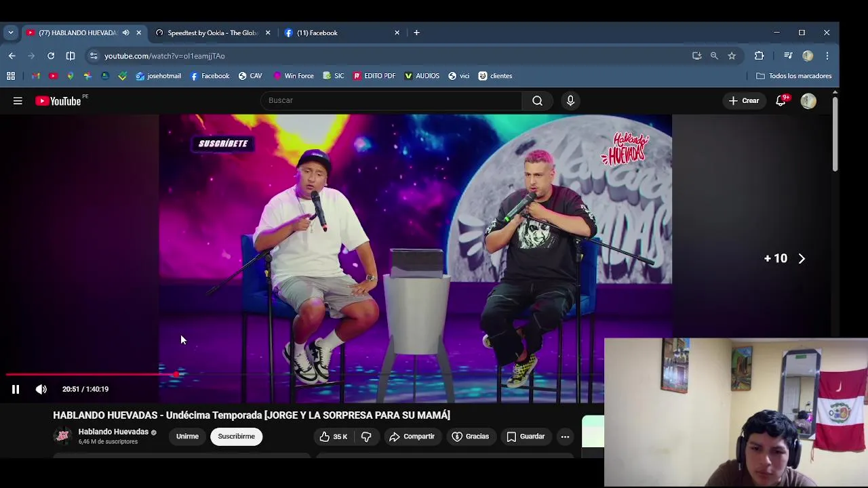Screen dimensions: 868x488
Task: Skip forward with the +10 arrow
Action: click(x=802, y=258)
